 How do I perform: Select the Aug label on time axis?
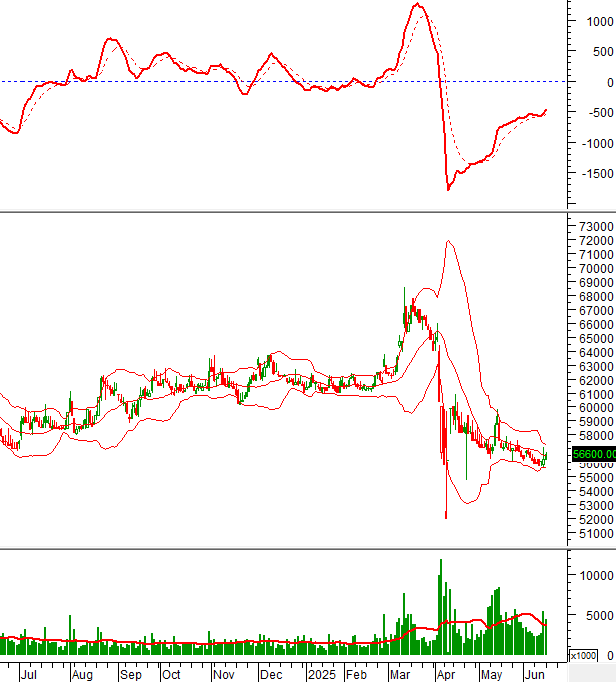tap(82, 675)
